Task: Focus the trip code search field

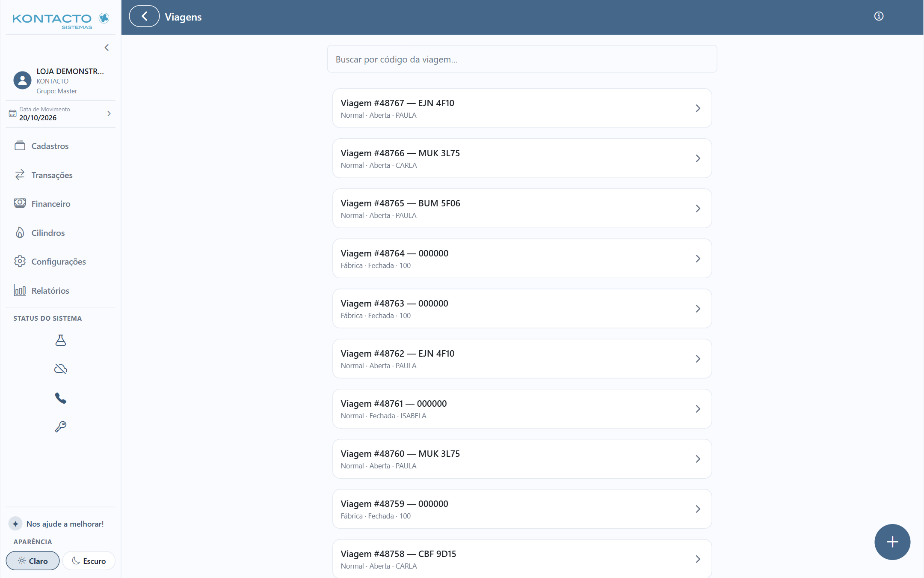Action: pyautogui.click(x=522, y=59)
